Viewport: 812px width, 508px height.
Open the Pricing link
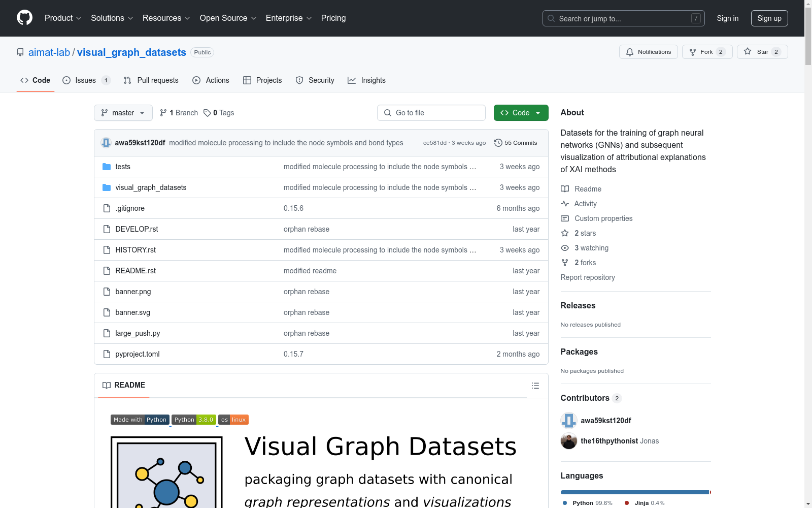point(333,18)
